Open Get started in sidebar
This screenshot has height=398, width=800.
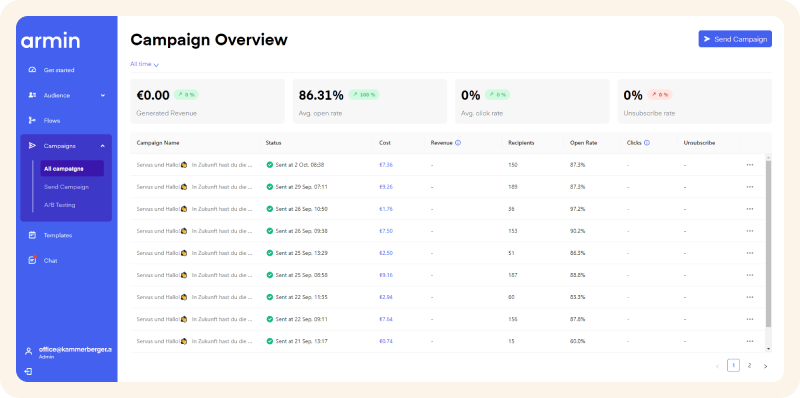(x=59, y=70)
